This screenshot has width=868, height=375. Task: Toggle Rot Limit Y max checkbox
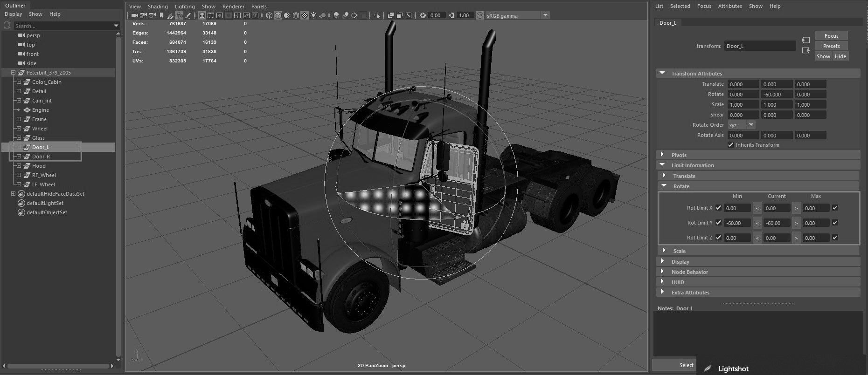click(835, 223)
